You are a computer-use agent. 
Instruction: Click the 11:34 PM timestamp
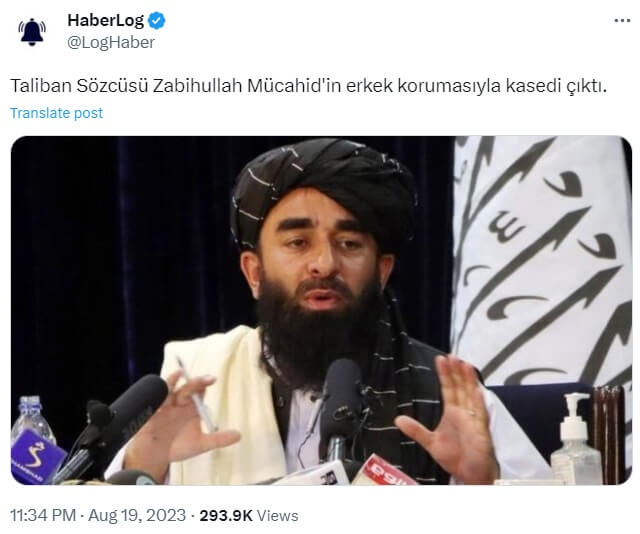click(x=43, y=515)
